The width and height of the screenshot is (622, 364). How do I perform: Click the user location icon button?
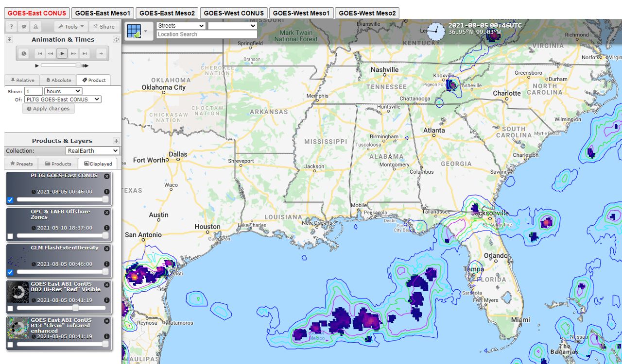pyautogui.click(x=35, y=27)
